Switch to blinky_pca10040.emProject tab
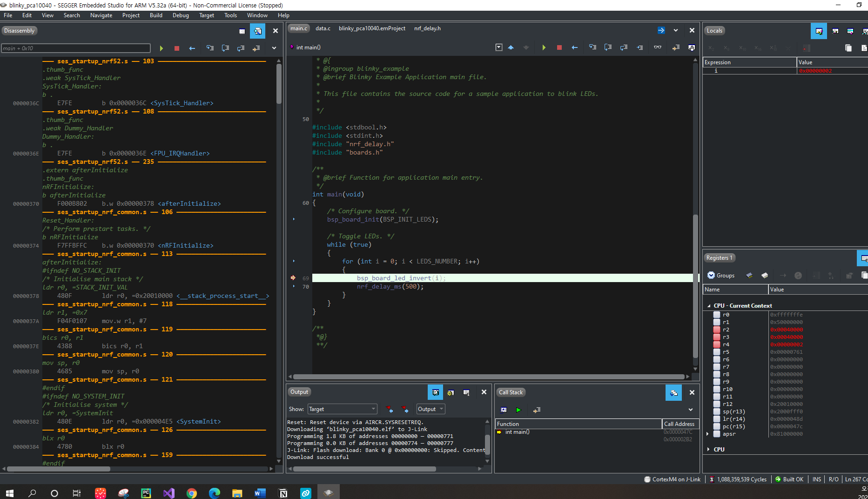Screen dimensions: 868x499 click(x=372, y=28)
